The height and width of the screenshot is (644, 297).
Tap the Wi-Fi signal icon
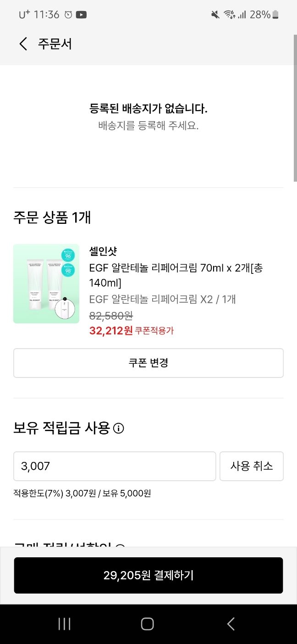coord(229,15)
